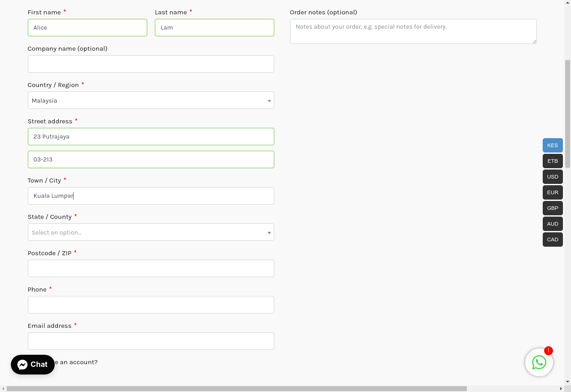Expand the State / County dropdown

[x=150, y=232]
